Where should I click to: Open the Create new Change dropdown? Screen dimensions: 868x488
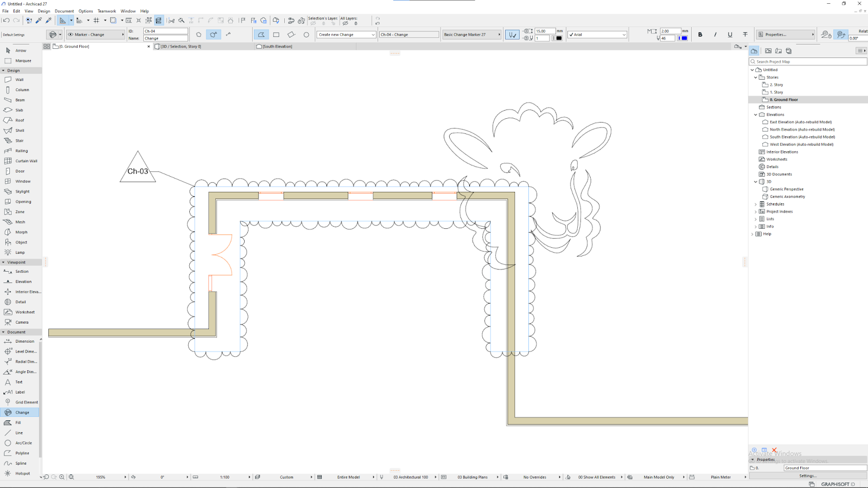pos(346,35)
